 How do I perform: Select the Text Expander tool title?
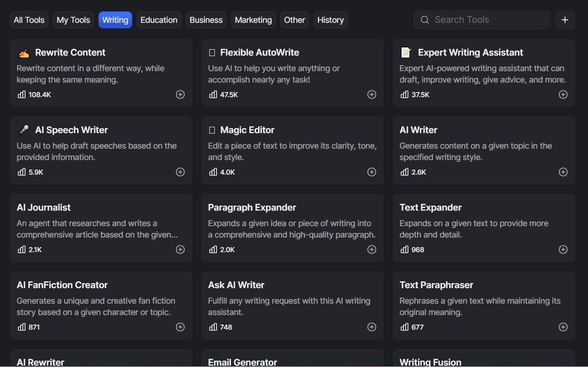tap(430, 207)
